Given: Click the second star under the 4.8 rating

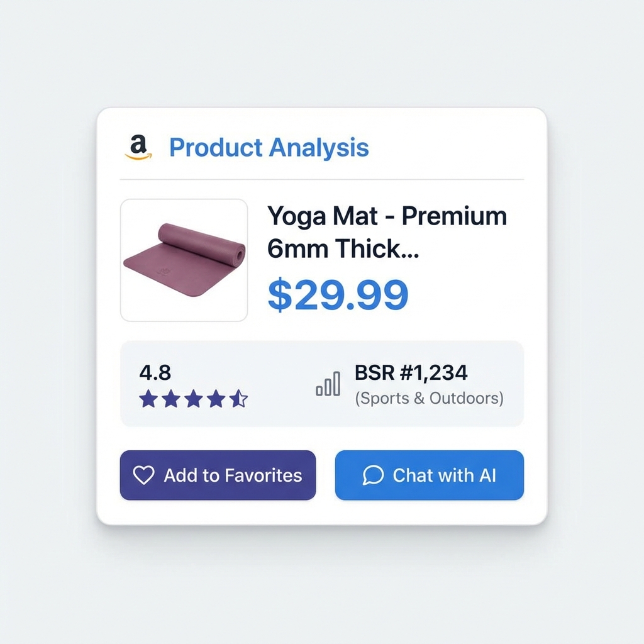Looking at the screenshot, I should click(x=171, y=399).
